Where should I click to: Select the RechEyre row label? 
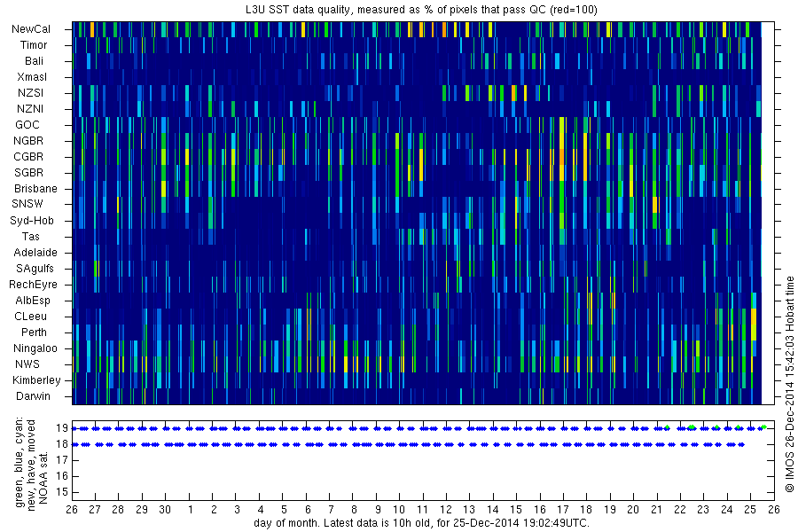click(33, 285)
